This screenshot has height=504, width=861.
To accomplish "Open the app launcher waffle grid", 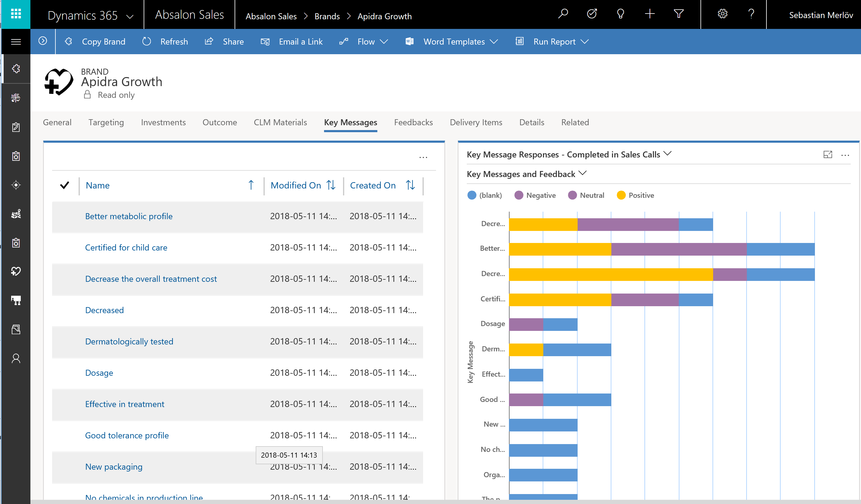I will click(x=16, y=14).
